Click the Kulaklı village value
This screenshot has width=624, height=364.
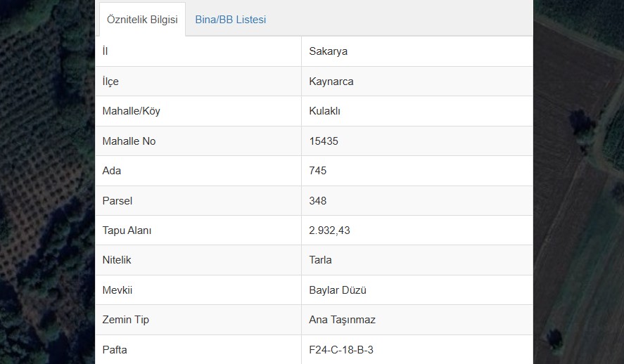click(x=324, y=111)
